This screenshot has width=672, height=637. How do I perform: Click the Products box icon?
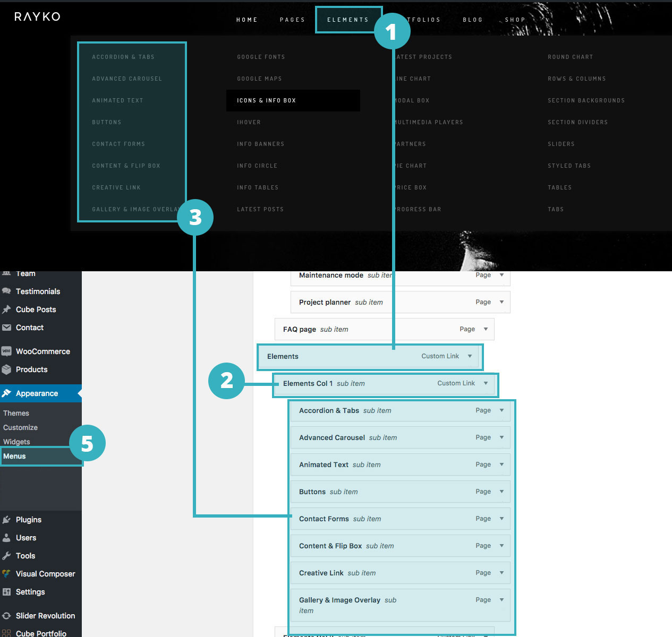(x=6, y=369)
